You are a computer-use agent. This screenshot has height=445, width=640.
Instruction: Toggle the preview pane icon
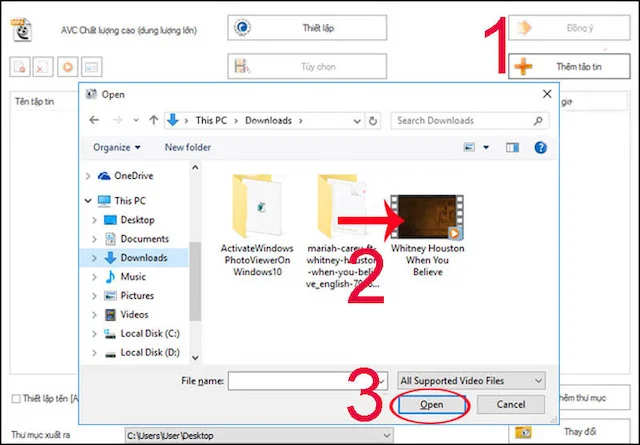512,147
